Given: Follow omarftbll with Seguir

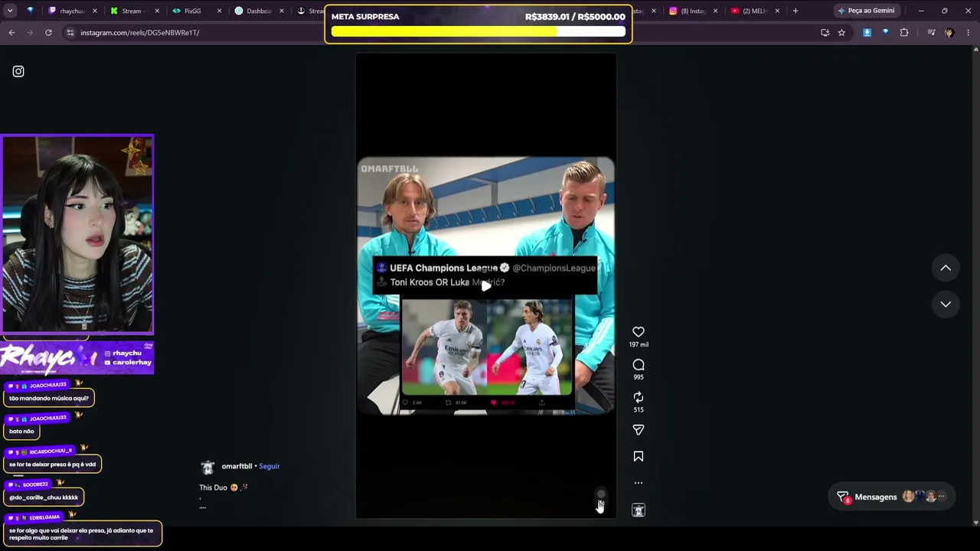Looking at the screenshot, I should click(x=269, y=466).
